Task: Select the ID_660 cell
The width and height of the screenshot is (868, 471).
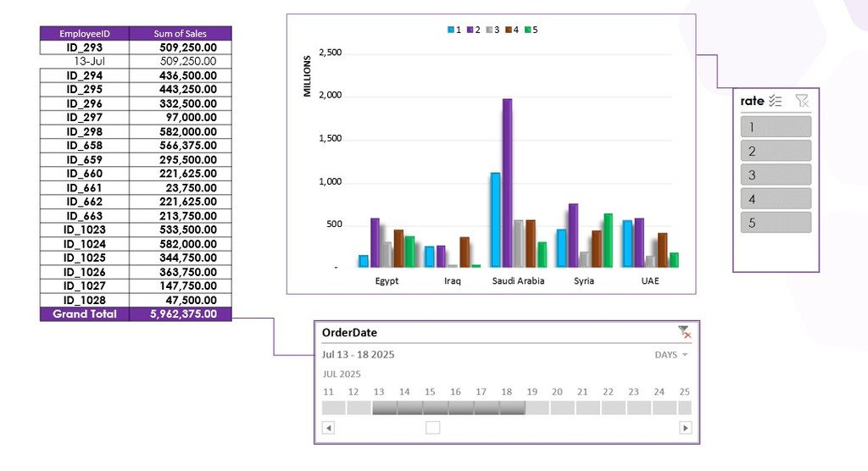Action: point(85,174)
